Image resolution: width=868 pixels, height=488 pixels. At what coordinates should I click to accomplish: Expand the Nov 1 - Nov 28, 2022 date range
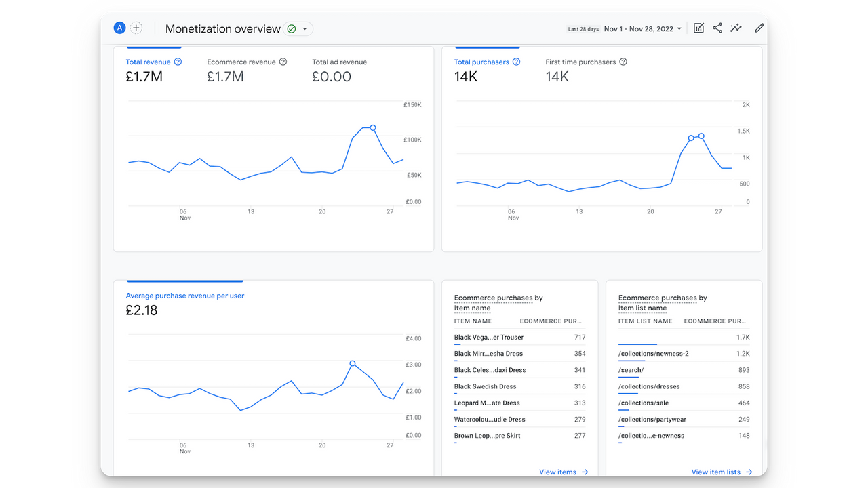(x=642, y=29)
